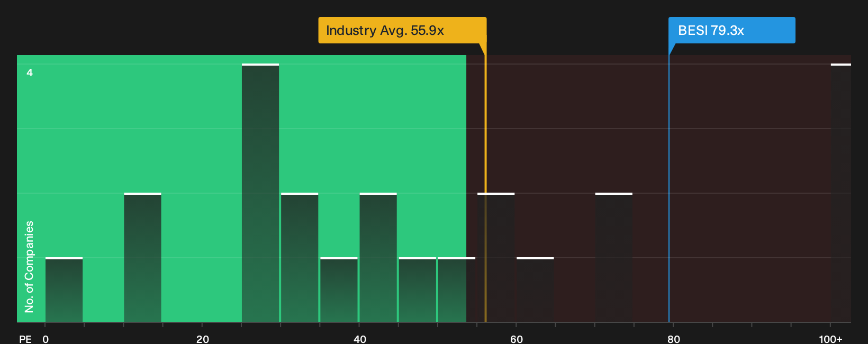Select the "40" x-axis label
Image resolution: width=868 pixels, height=344 pixels.
coord(360,339)
